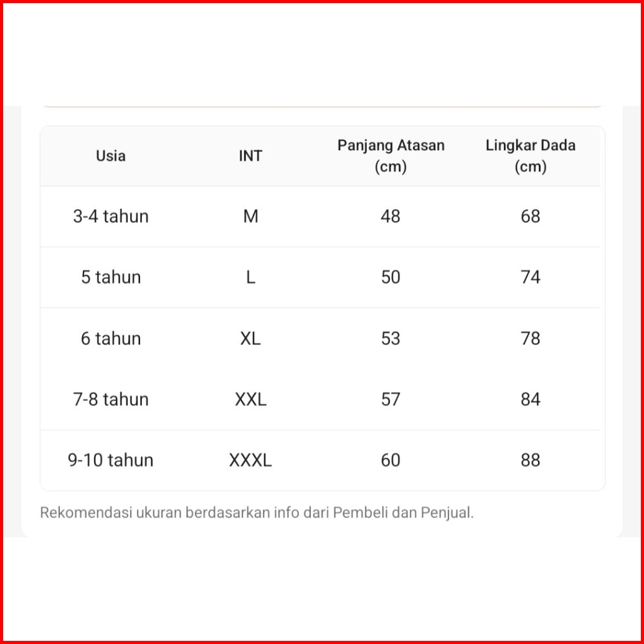Select the 7-8 tahun age cell
This screenshot has width=644, height=644.
[111, 399]
